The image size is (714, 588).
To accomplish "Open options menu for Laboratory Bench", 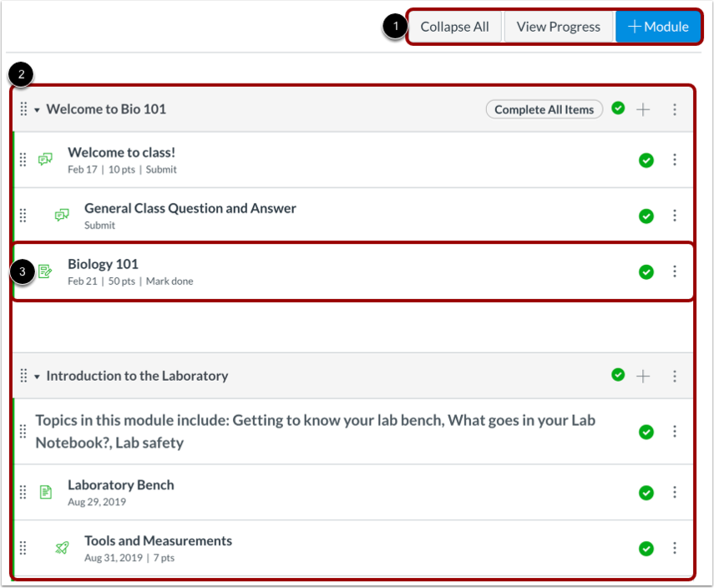I will 675,492.
